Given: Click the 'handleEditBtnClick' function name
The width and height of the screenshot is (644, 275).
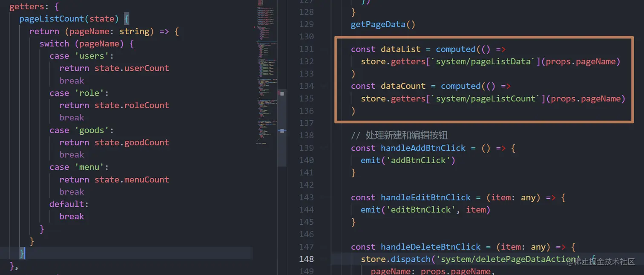Looking at the screenshot, I should [425, 197].
